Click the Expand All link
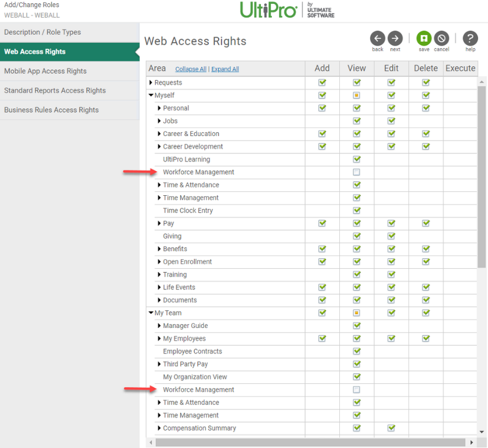488x448 pixels. coord(225,69)
